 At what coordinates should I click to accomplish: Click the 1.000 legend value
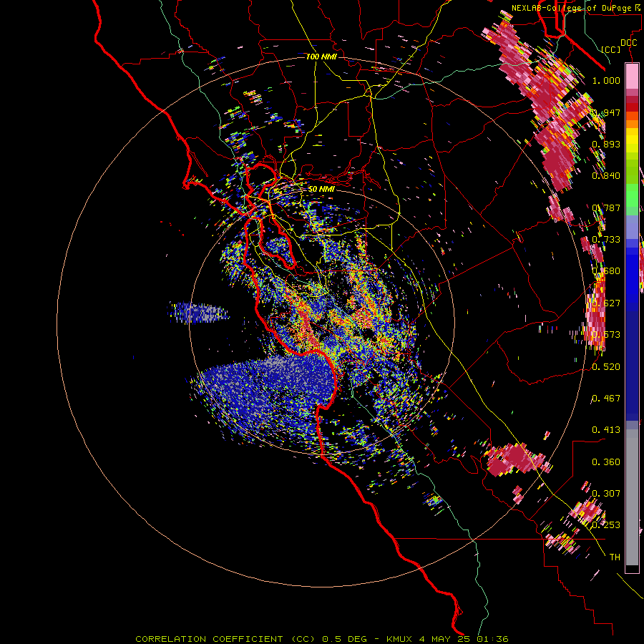tap(606, 80)
